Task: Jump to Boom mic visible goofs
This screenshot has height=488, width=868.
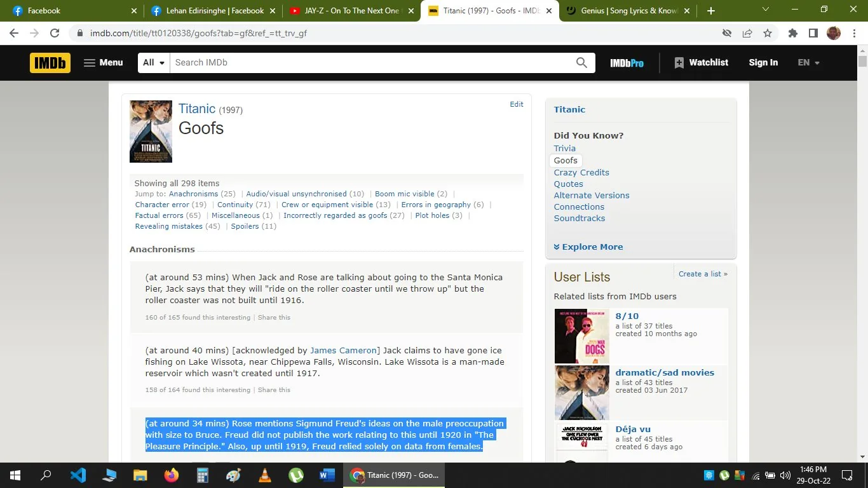Action: [405, 194]
